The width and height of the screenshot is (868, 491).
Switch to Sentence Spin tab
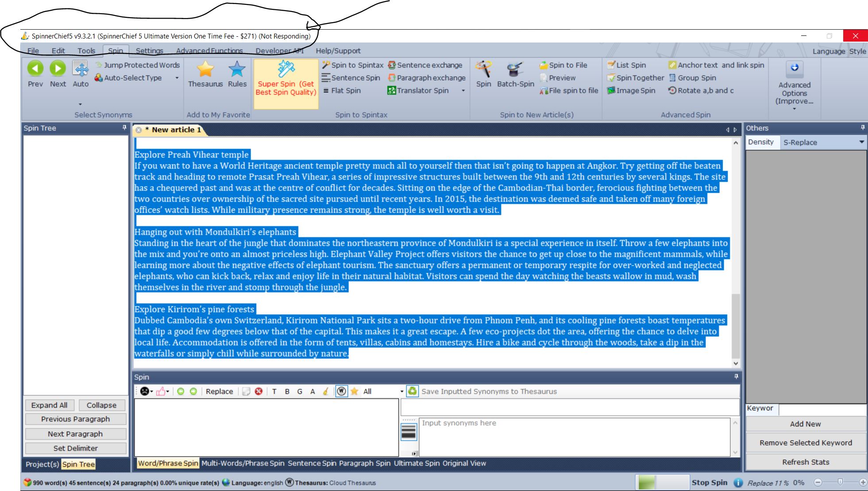tap(312, 463)
